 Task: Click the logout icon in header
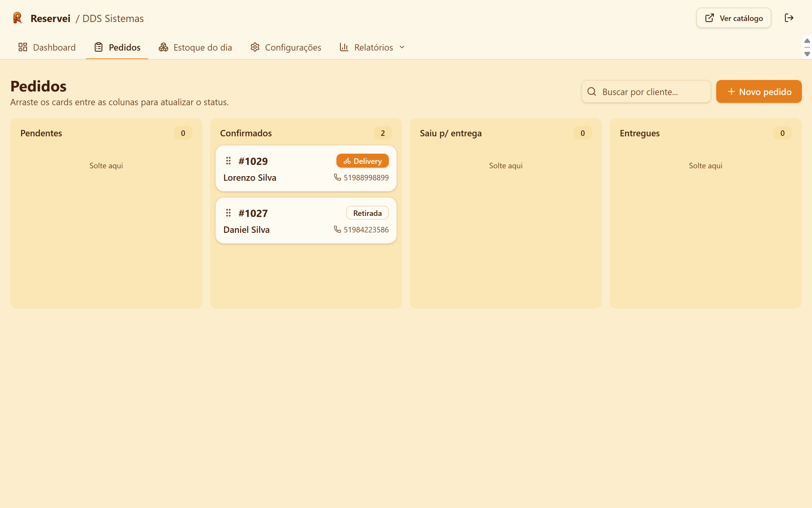coord(789,18)
